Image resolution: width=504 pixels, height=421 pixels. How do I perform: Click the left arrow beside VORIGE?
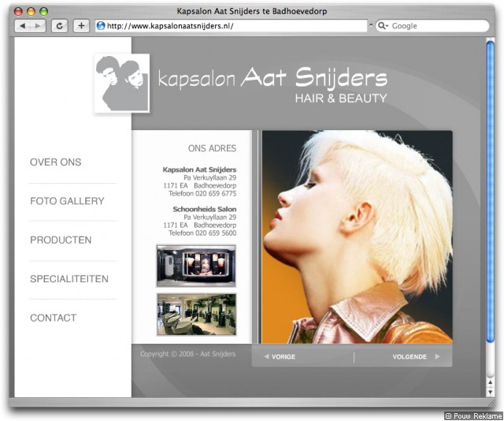pyautogui.click(x=266, y=356)
